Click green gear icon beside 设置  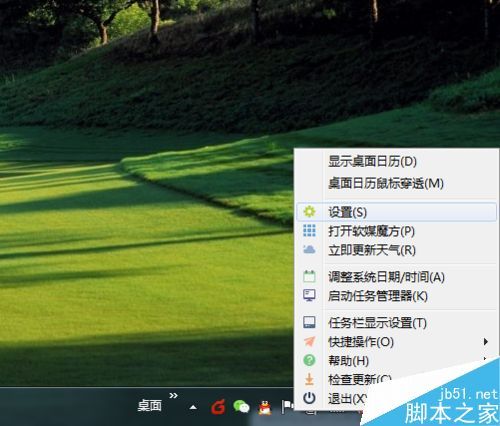(x=309, y=212)
